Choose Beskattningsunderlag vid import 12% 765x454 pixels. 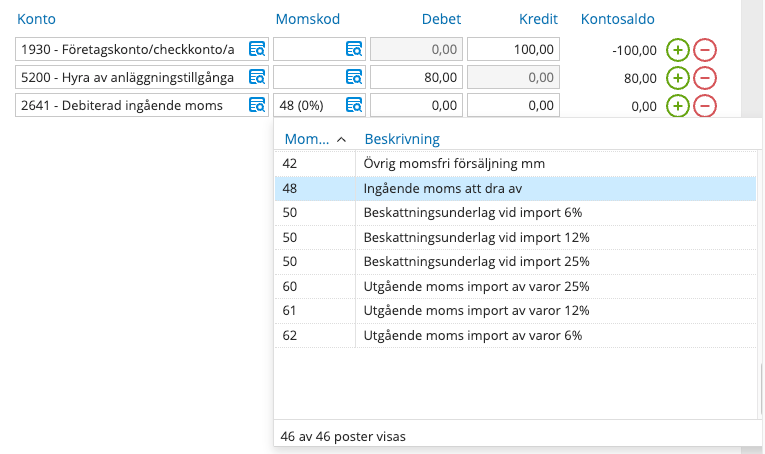pos(515,237)
